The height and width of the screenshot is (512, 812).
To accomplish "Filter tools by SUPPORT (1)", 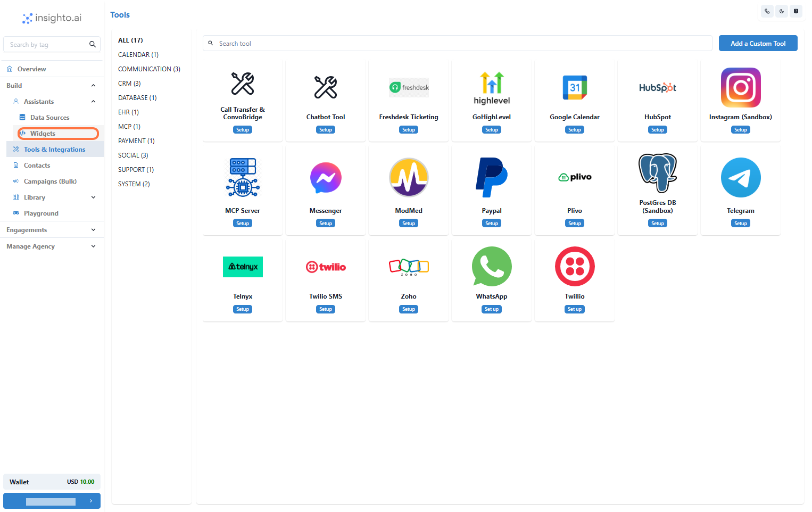I will pyautogui.click(x=136, y=170).
